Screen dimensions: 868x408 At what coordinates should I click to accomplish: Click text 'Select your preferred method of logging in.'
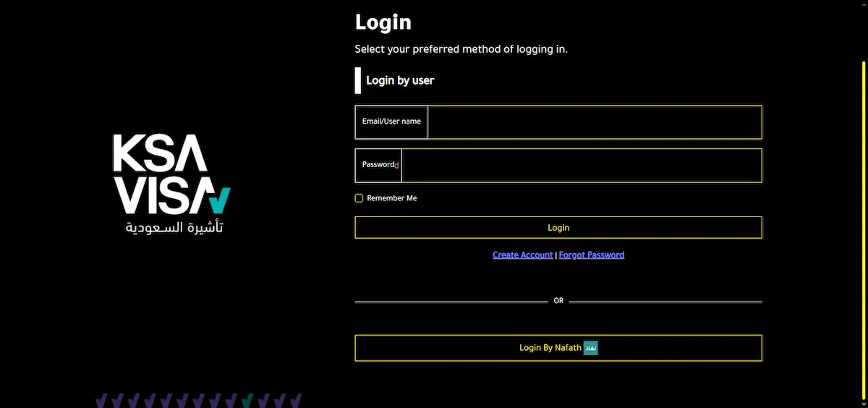[461, 50]
